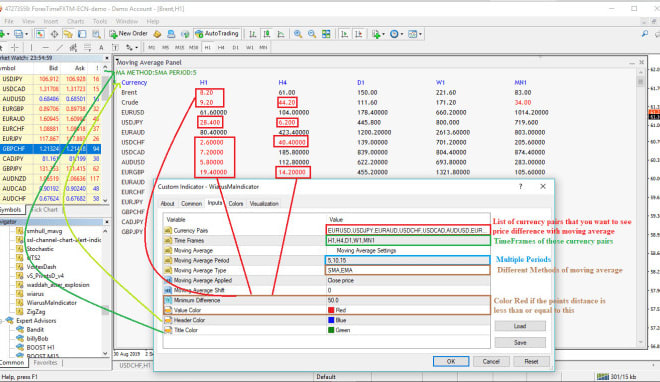Zoom in on the chart
This screenshot has height=382, width=660.
(298, 34)
